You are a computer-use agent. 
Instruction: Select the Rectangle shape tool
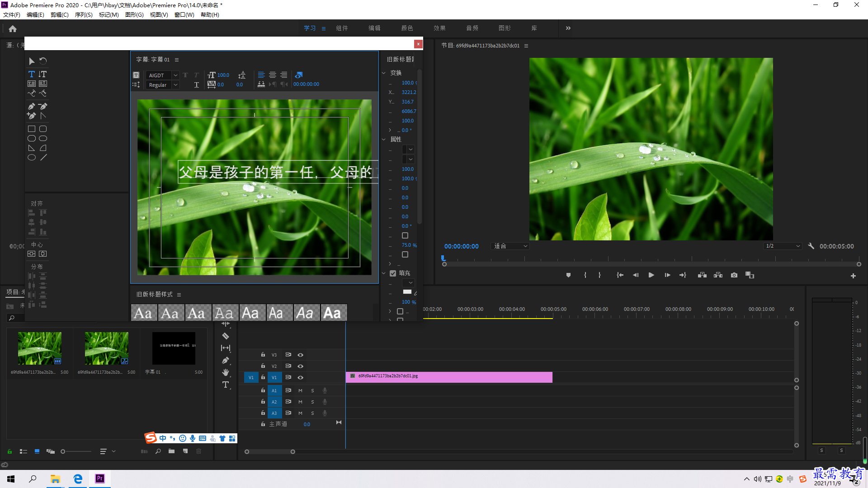click(32, 129)
